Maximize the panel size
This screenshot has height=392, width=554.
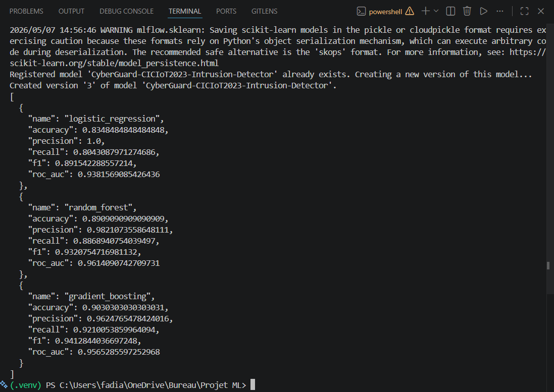click(x=524, y=11)
